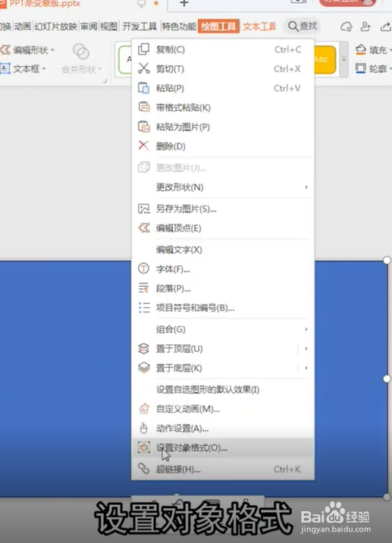The image size is (392, 543).
Task: Click the format object icon
Action: click(144, 447)
